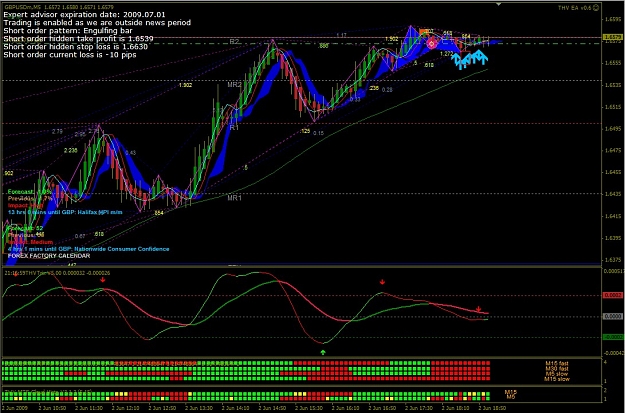Screen dimensions: 625x414
Task: Click the 1.6435 price on the right axis
Action: 613,194
